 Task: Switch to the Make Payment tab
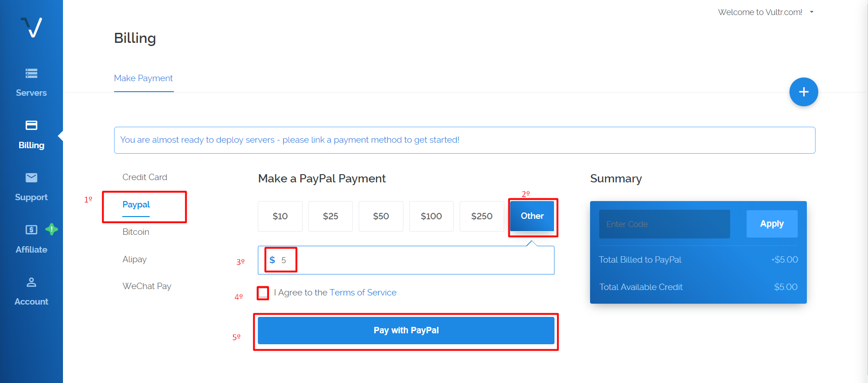point(143,78)
